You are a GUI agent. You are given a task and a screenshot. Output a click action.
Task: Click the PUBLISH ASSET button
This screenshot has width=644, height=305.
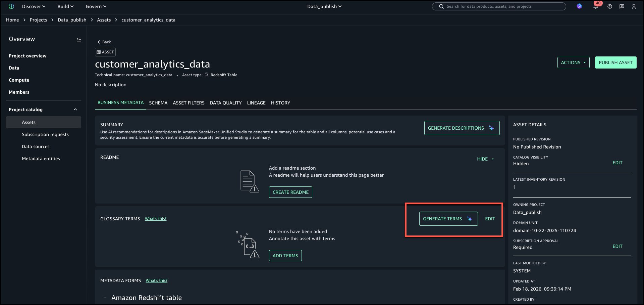(615, 62)
